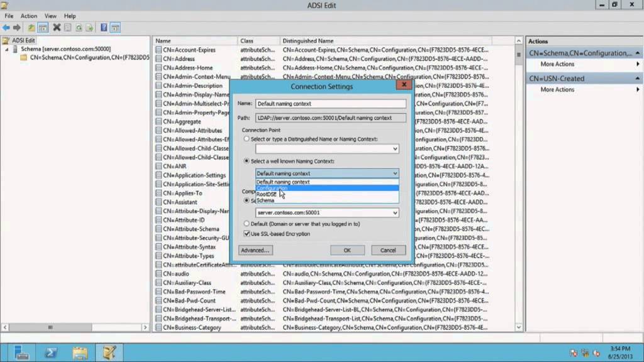Select 'Select or type a Distinguished Name' radio
This screenshot has height=362, width=644.
pyautogui.click(x=247, y=139)
